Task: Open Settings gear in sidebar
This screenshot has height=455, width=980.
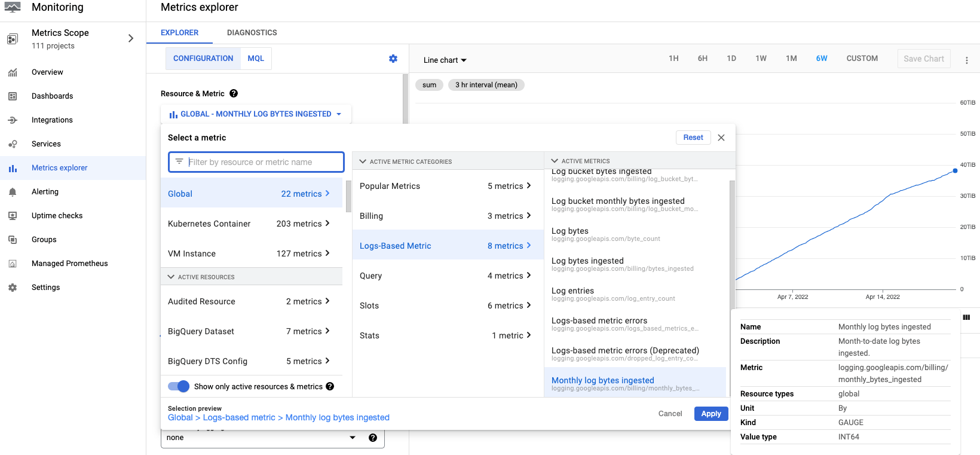Action: [x=13, y=288]
